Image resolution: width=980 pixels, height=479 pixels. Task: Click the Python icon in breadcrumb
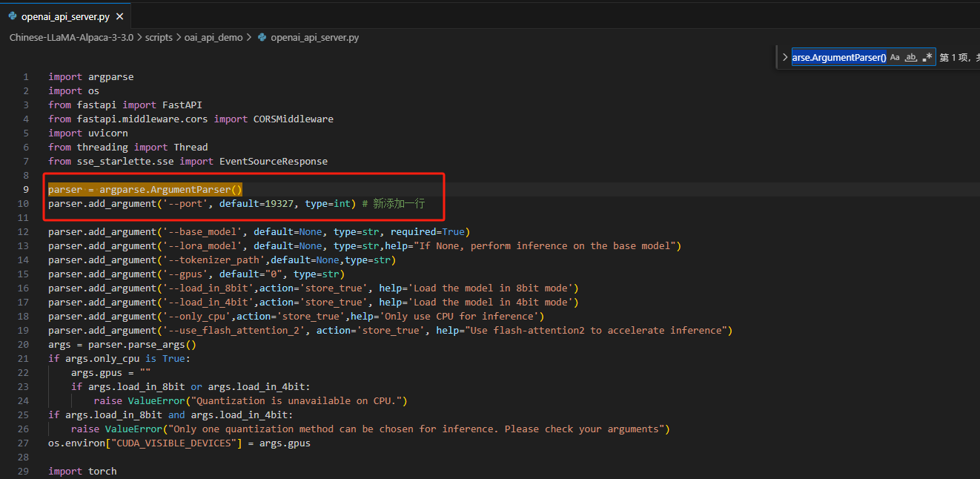click(x=262, y=37)
